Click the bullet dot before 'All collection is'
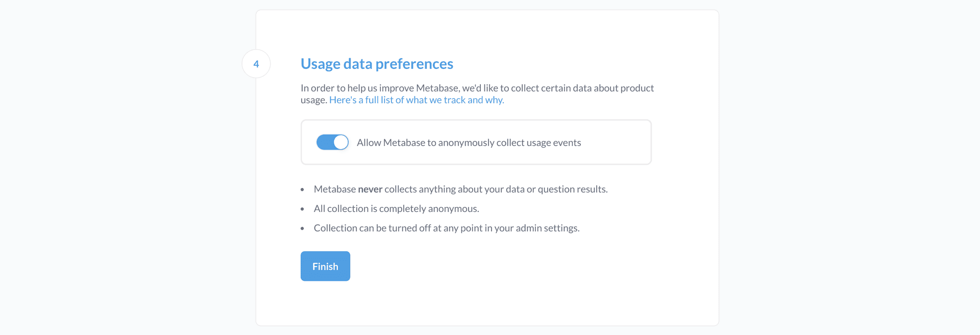980x335 pixels. pos(303,209)
